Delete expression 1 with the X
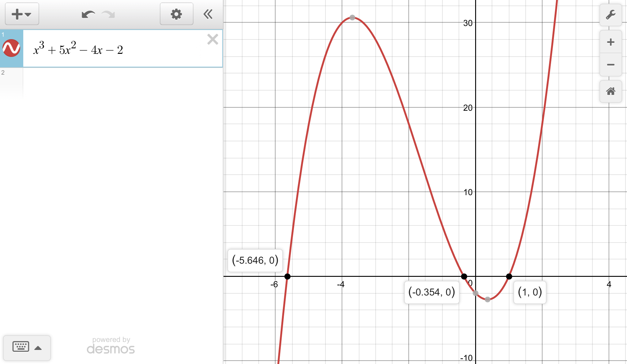The width and height of the screenshot is (627, 364). point(212,39)
